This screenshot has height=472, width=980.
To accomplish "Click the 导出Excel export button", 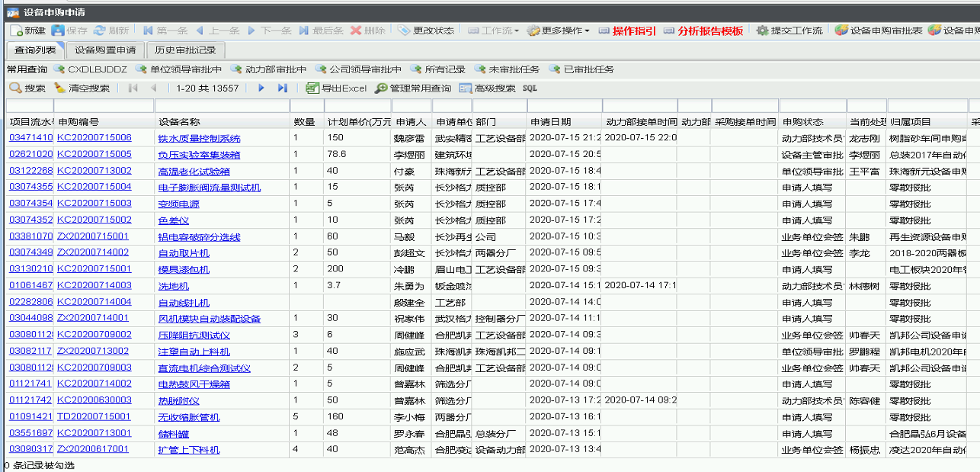I will pos(336,88).
